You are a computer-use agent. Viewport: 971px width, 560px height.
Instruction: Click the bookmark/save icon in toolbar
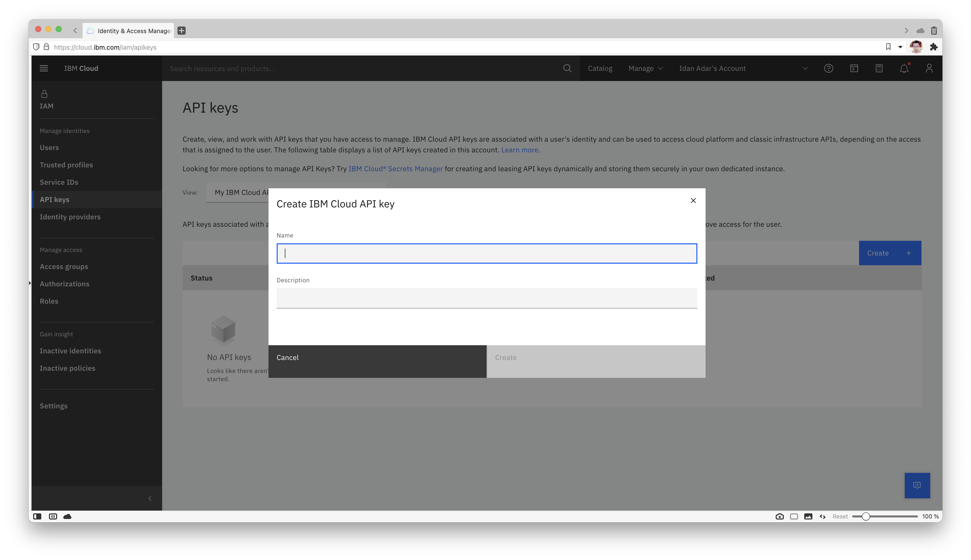click(888, 47)
